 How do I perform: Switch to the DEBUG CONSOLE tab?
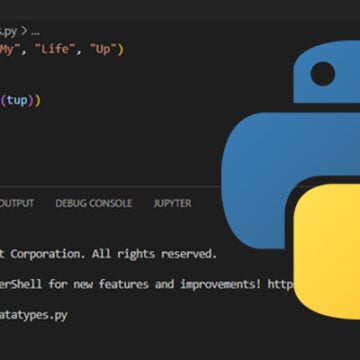pyautogui.click(x=94, y=203)
